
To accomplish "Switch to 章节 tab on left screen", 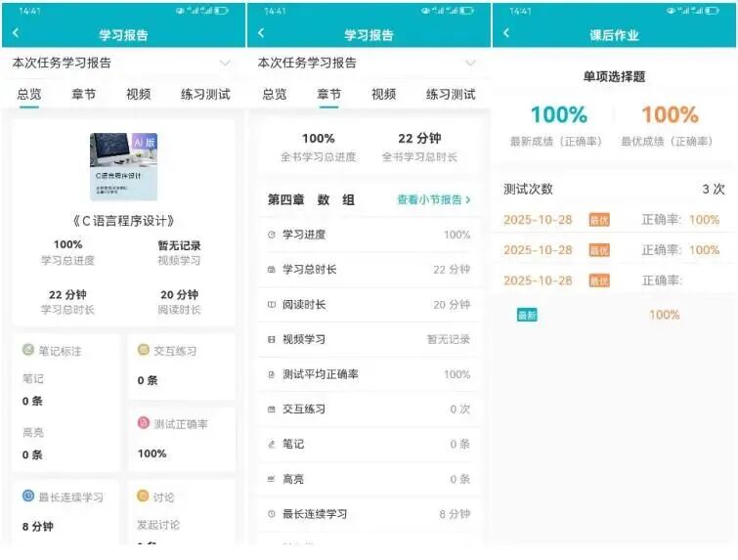I will point(84,94).
